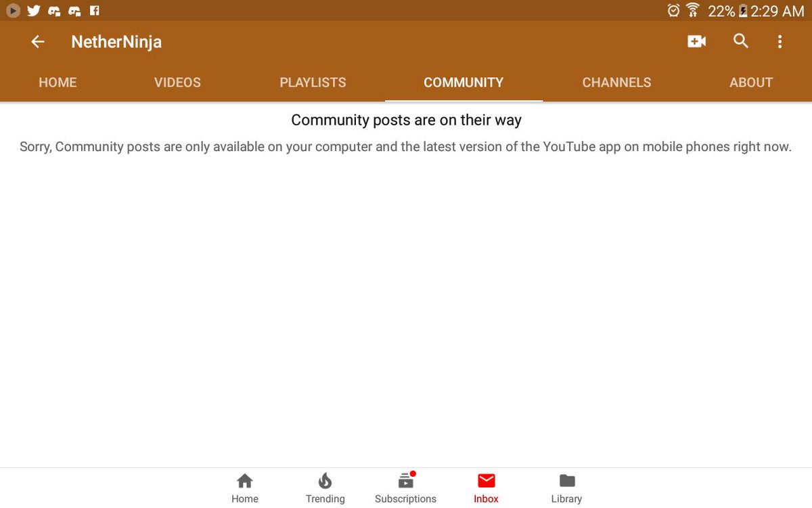Open Subscriptions in bottom navigation
This screenshot has width=812, height=508.
tap(405, 489)
